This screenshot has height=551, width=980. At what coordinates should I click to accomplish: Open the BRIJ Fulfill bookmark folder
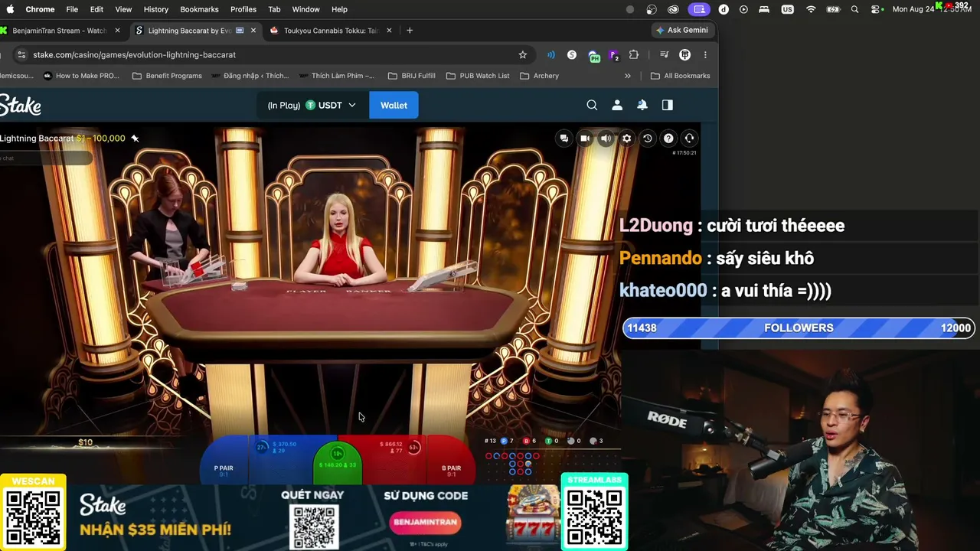pos(412,76)
